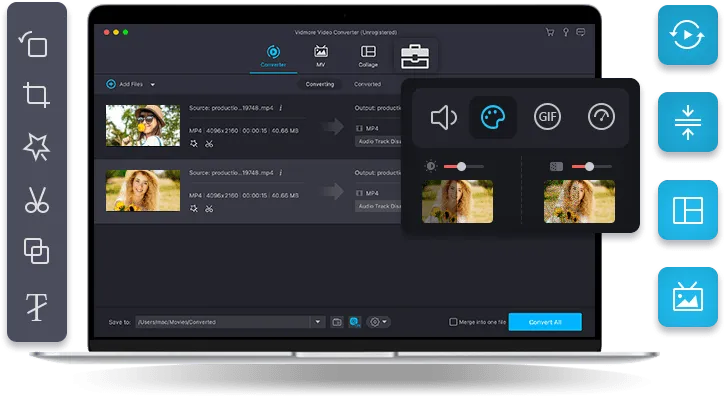Screen dimensions: 725x396
Task: Select the overlapping squares watermark icon
Action: click(x=36, y=251)
